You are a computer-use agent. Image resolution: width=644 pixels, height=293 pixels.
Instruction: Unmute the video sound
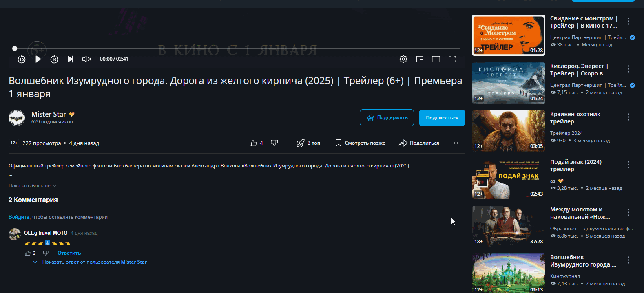coord(87,59)
